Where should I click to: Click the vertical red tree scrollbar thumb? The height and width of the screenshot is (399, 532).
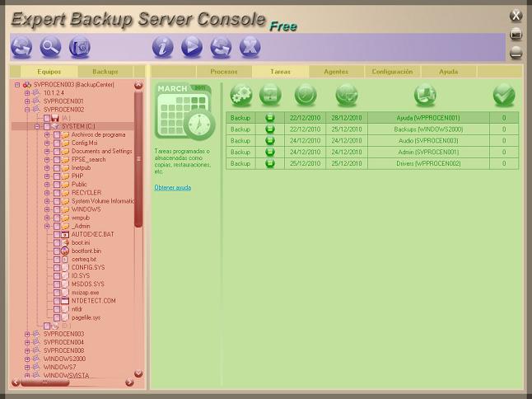[138, 159]
